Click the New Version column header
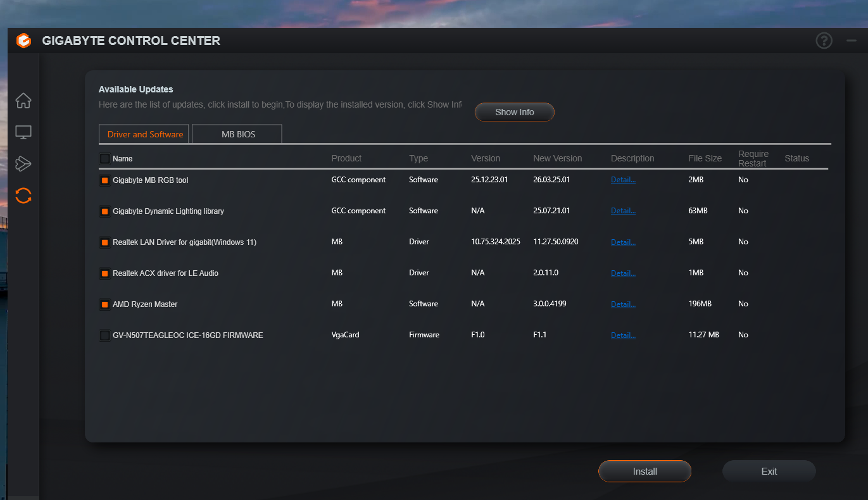 click(x=558, y=158)
